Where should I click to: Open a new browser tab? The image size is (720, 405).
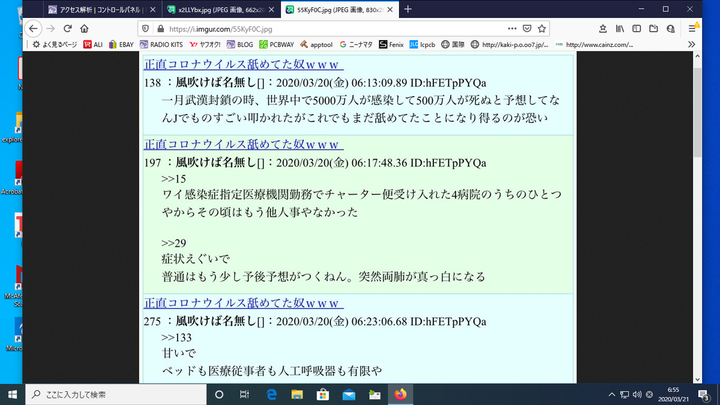(408, 9)
